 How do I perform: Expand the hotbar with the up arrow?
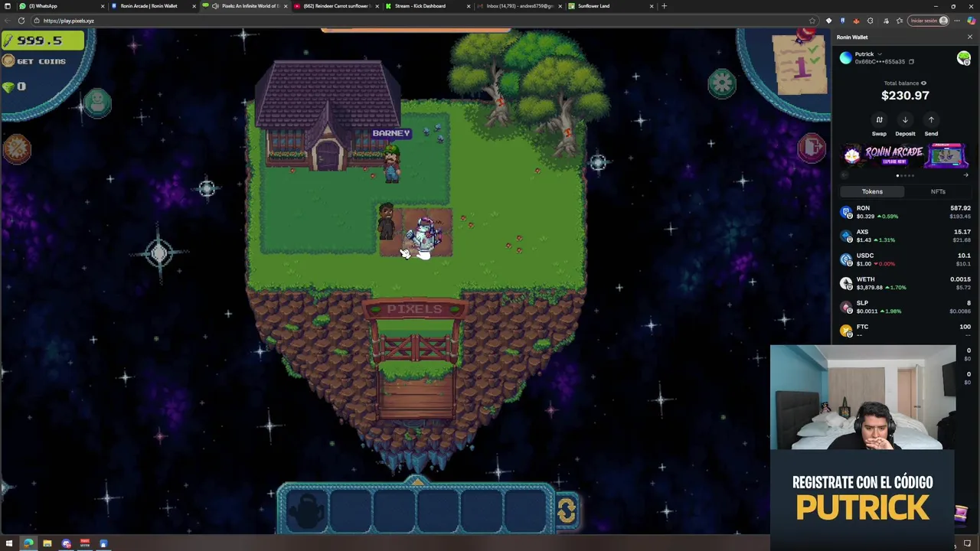pyautogui.click(x=416, y=481)
